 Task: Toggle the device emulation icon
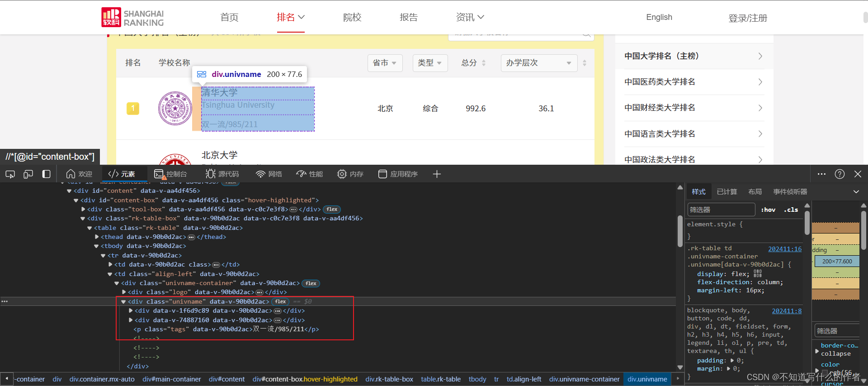28,174
